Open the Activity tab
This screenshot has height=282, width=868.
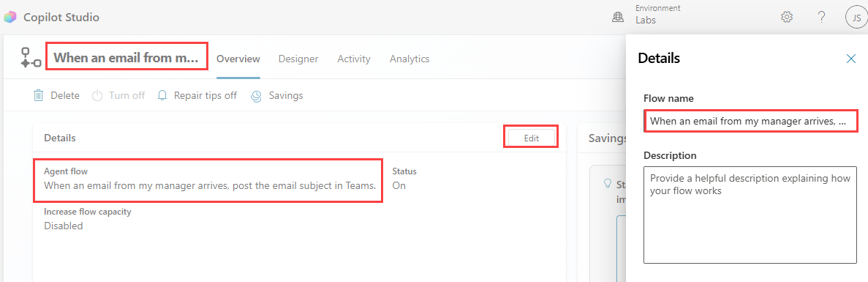pyautogui.click(x=354, y=59)
